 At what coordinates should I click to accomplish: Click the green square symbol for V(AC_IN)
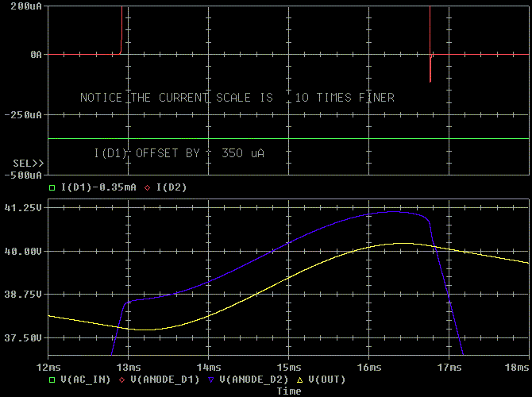52,380
